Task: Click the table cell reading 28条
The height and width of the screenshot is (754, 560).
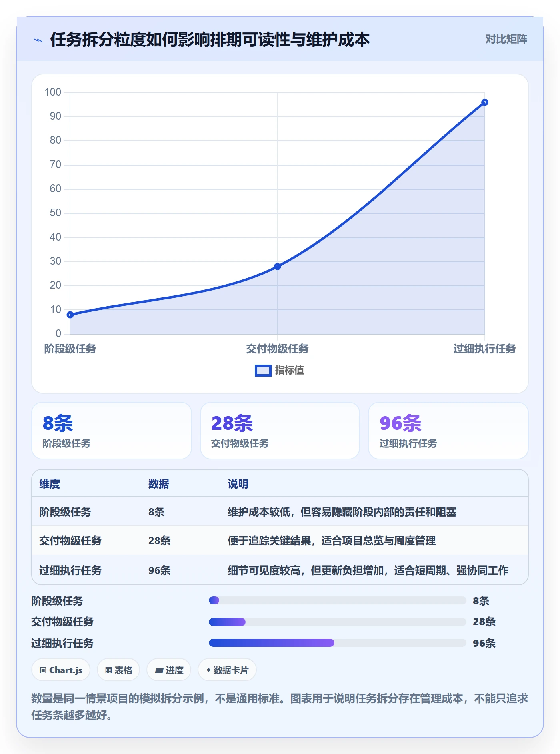Action: click(160, 541)
